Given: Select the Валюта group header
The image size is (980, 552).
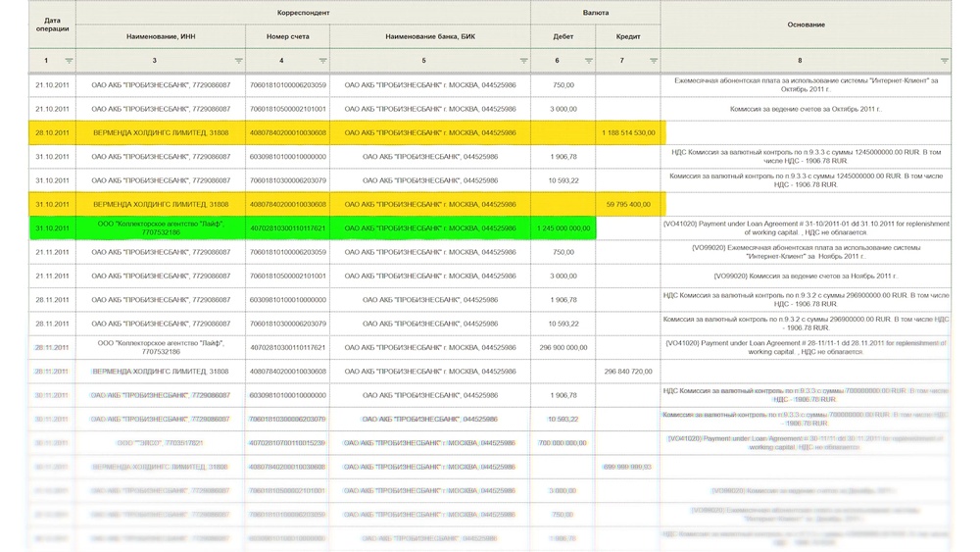Looking at the screenshot, I should click(595, 13).
